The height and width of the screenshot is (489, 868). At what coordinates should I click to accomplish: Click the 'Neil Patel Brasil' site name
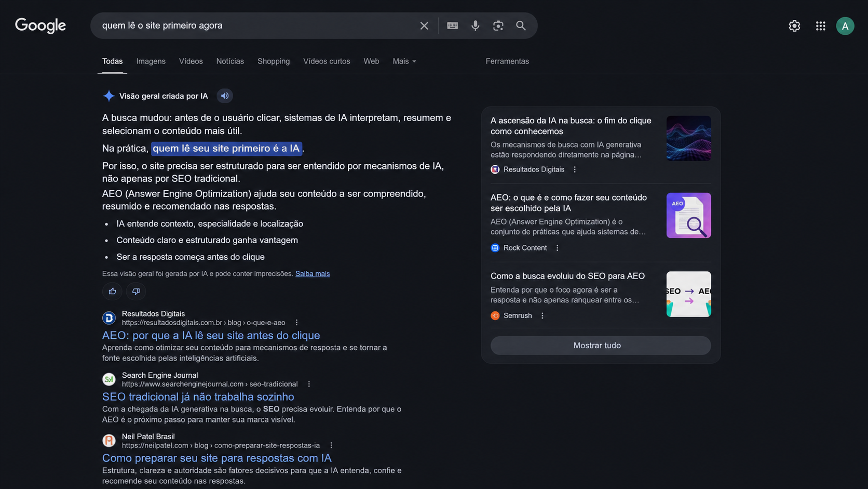(x=148, y=437)
